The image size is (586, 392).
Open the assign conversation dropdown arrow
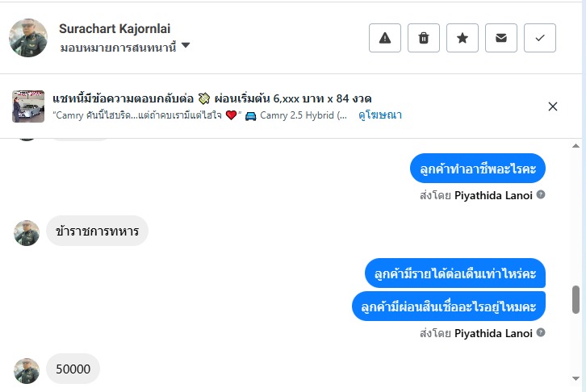(186, 46)
